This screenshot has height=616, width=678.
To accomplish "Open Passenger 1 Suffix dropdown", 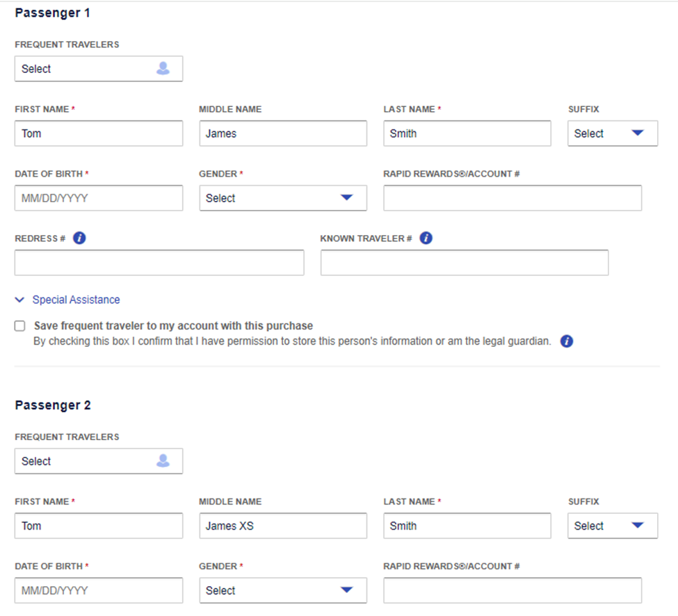I will click(x=612, y=133).
